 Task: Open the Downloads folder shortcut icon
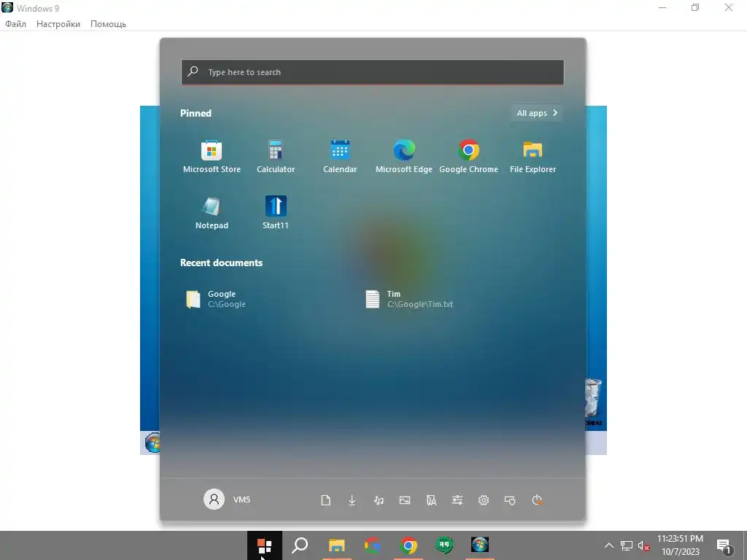pos(352,500)
